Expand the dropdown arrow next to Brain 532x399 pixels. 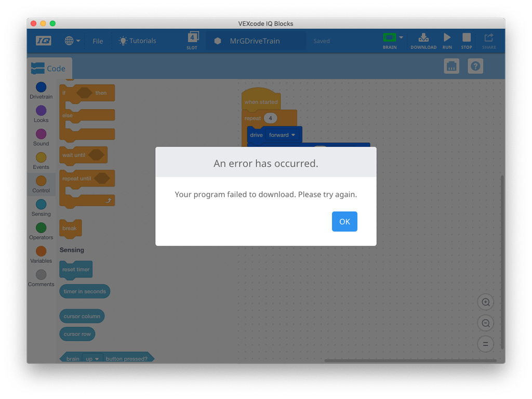[x=401, y=37]
